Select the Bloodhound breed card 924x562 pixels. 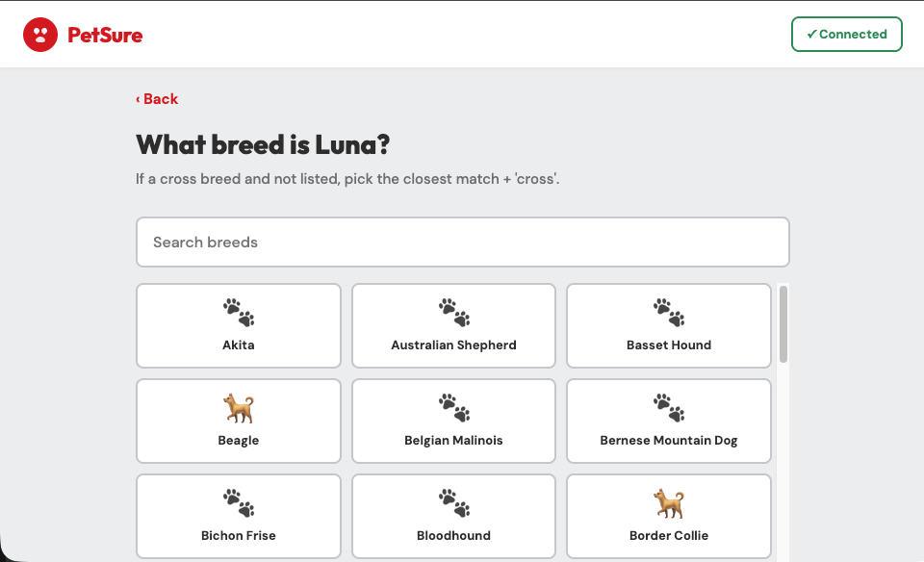[x=453, y=516]
